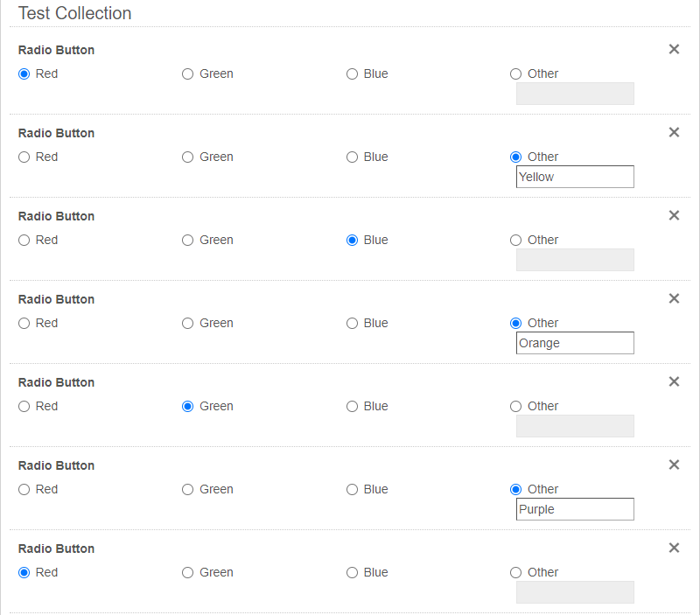The height and width of the screenshot is (615, 700).
Task: Remove the fifth row with Green selected
Action: (x=674, y=381)
